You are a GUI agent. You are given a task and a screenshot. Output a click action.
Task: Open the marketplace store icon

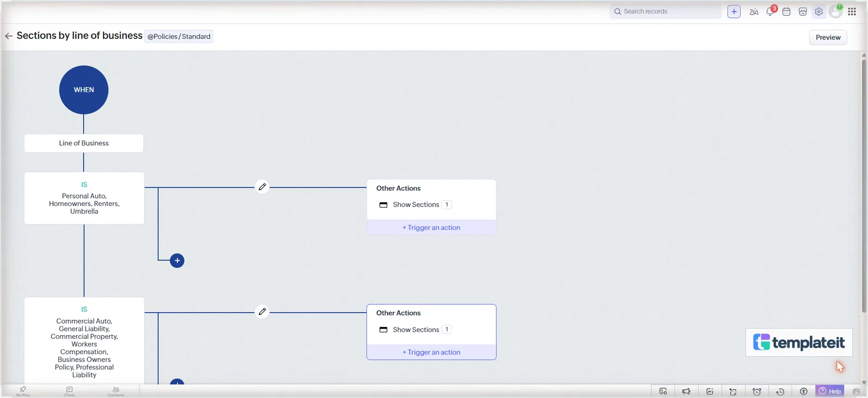(803, 11)
